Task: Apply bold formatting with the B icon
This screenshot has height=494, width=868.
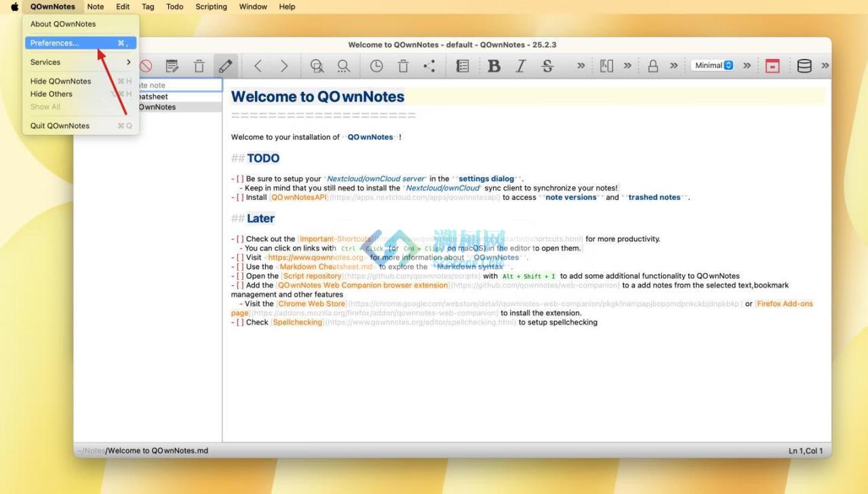Action: coord(494,66)
